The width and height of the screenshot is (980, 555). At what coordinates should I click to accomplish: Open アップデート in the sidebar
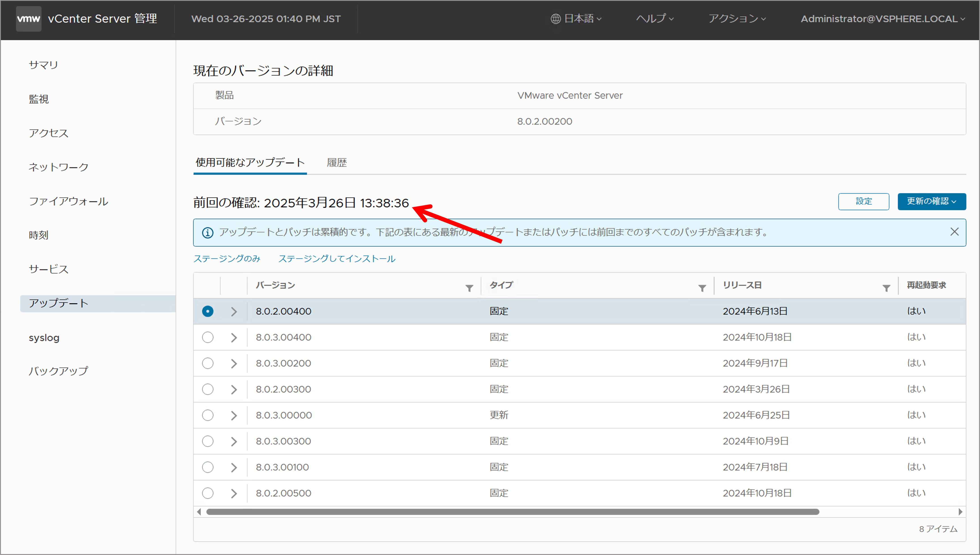point(98,303)
